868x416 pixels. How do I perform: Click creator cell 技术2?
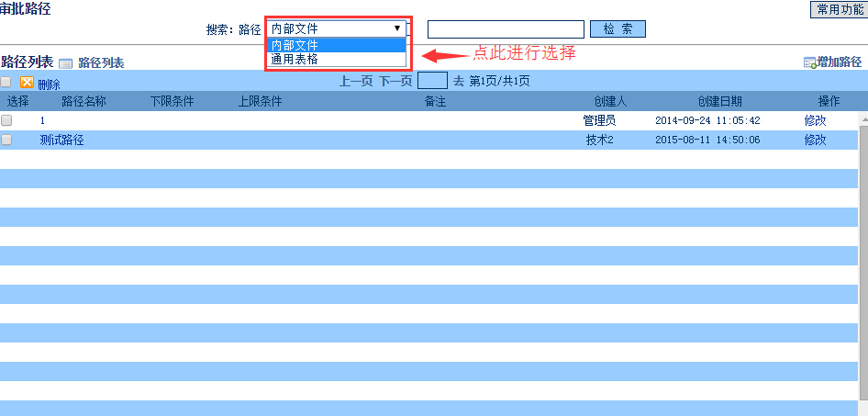[x=599, y=140]
